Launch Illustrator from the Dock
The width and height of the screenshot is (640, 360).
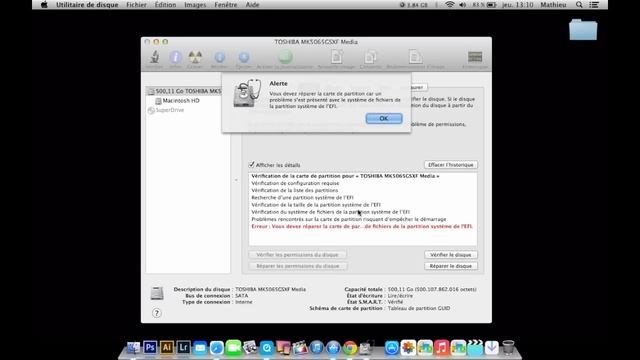(x=167, y=347)
